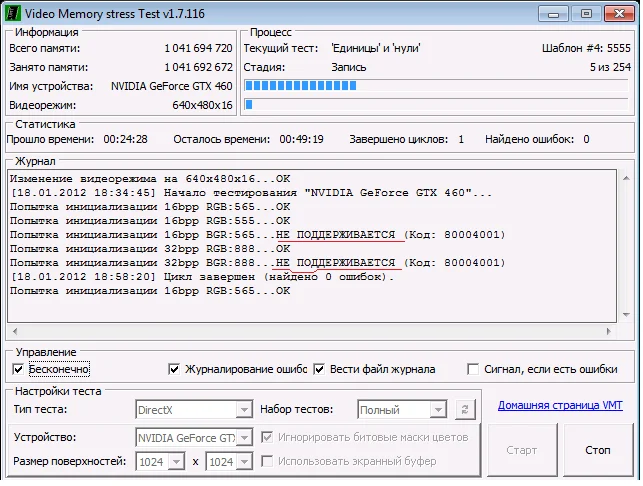Click the disabled Старт button
The height and width of the screenshot is (486, 643).
(522, 450)
